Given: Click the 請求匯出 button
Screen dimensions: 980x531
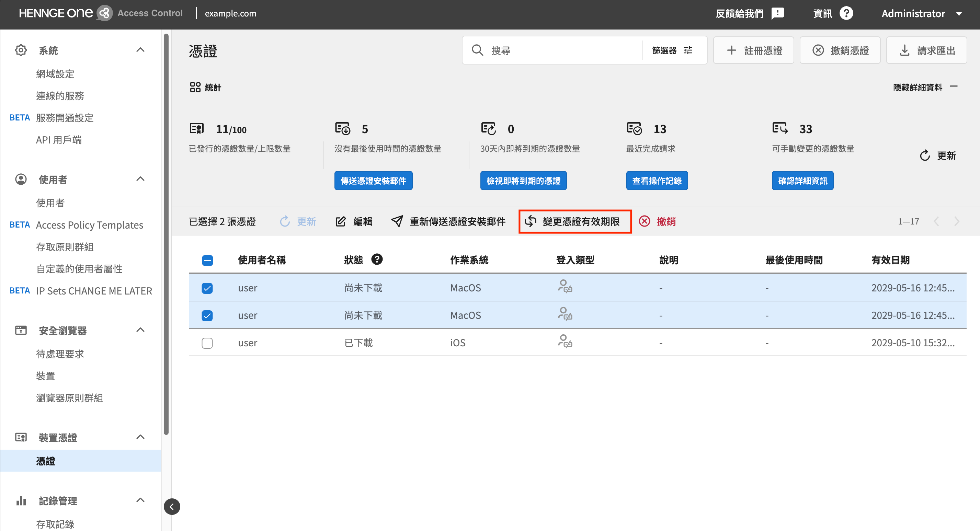Looking at the screenshot, I should 927,50.
